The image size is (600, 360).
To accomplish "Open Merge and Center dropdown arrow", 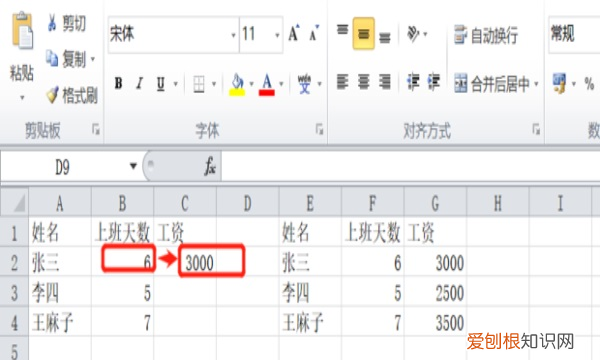I will (536, 83).
